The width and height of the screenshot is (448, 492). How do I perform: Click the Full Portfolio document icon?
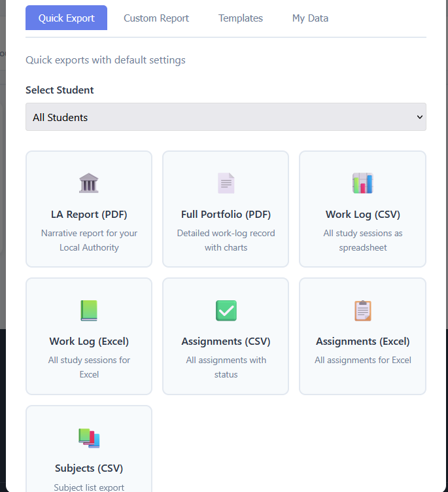click(226, 183)
